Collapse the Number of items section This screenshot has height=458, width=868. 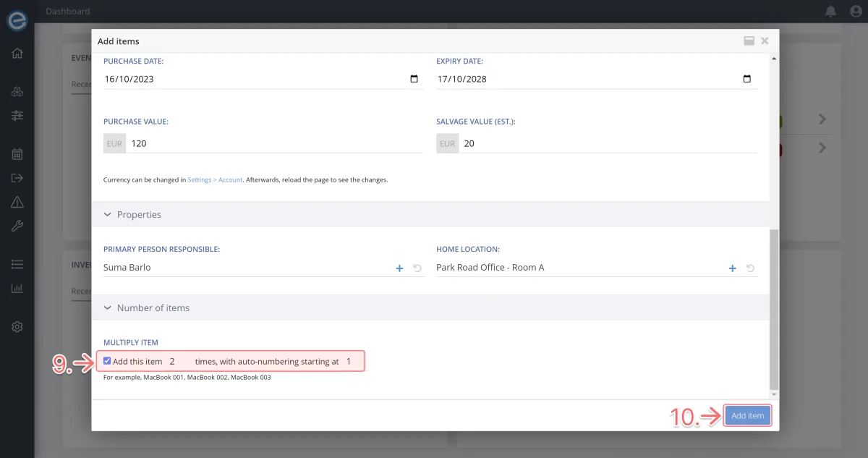tap(109, 308)
